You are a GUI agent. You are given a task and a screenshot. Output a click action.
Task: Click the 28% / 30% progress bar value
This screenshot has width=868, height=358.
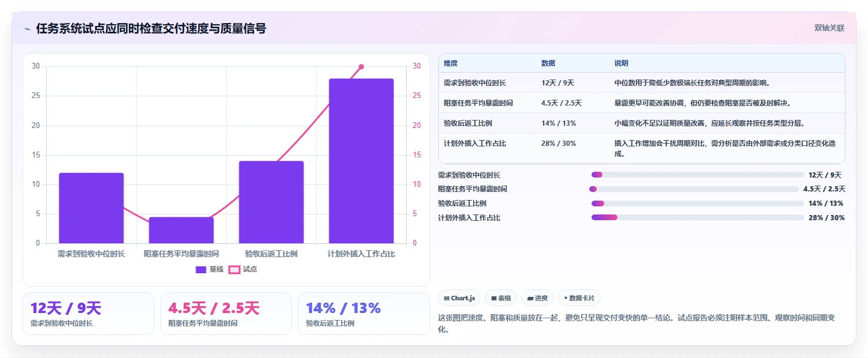(827, 218)
